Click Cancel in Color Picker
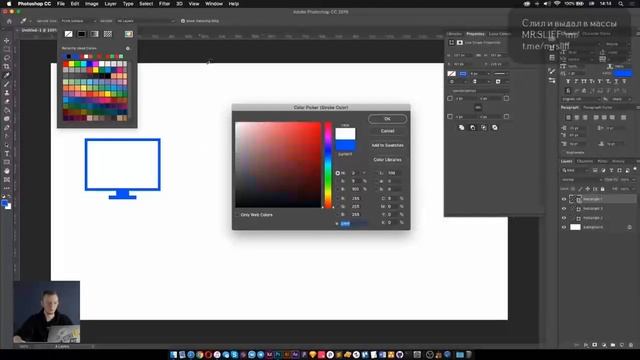 pos(387,131)
